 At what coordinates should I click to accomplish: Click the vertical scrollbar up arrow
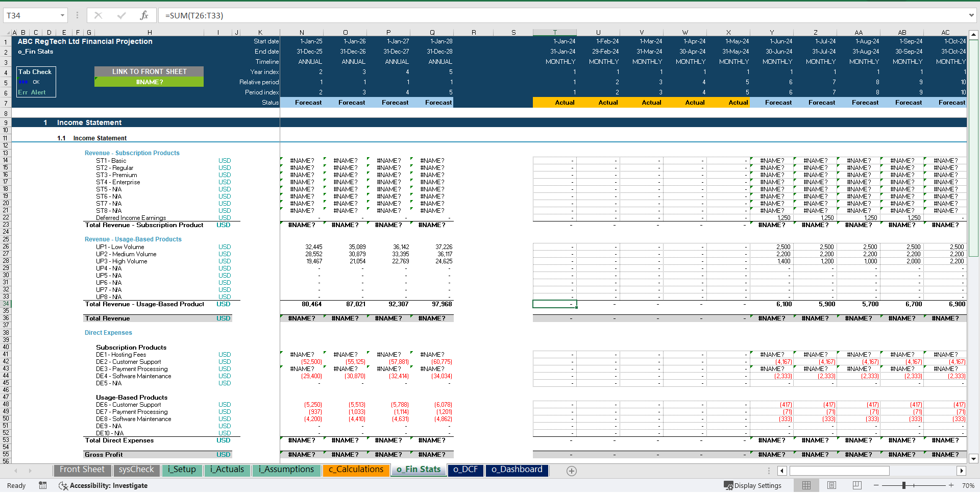coord(973,35)
